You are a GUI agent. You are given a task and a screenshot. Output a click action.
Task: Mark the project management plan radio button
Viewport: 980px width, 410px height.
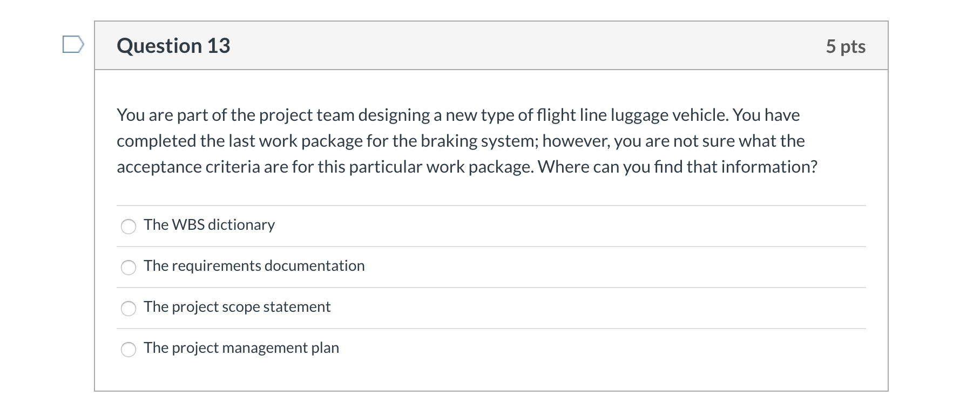tap(129, 350)
